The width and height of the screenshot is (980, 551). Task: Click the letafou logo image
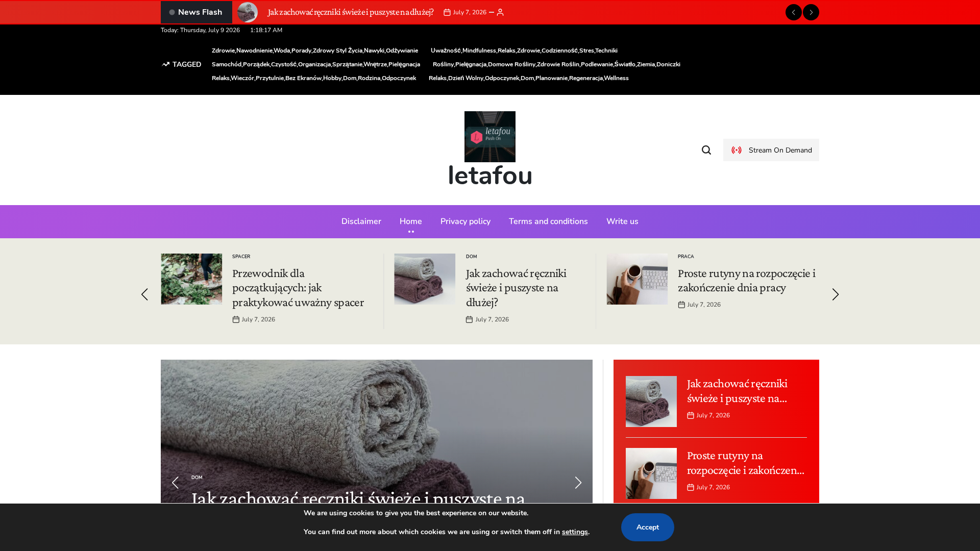[x=490, y=137]
